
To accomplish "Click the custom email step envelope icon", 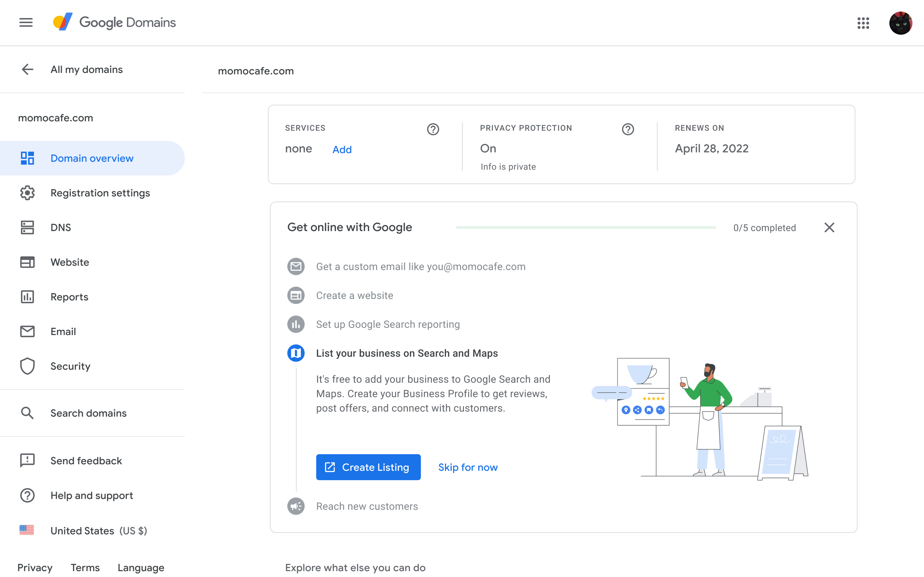I will pyautogui.click(x=296, y=266).
